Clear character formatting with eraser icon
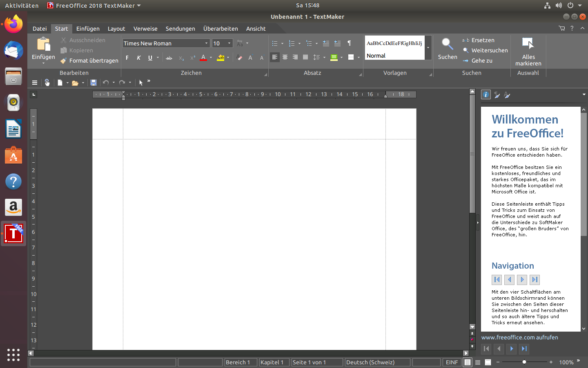The width and height of the screenshot is (588, 368). [x=239, y=58]
